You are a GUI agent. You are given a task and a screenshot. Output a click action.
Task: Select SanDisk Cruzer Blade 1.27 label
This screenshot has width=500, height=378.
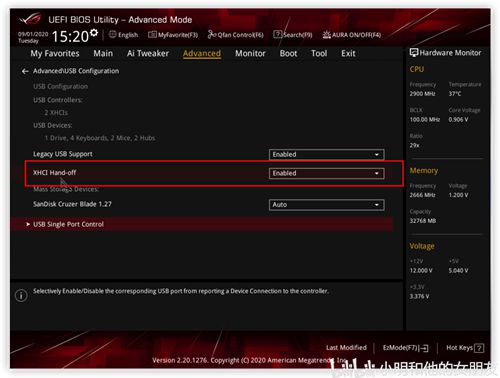coord(72,204)
